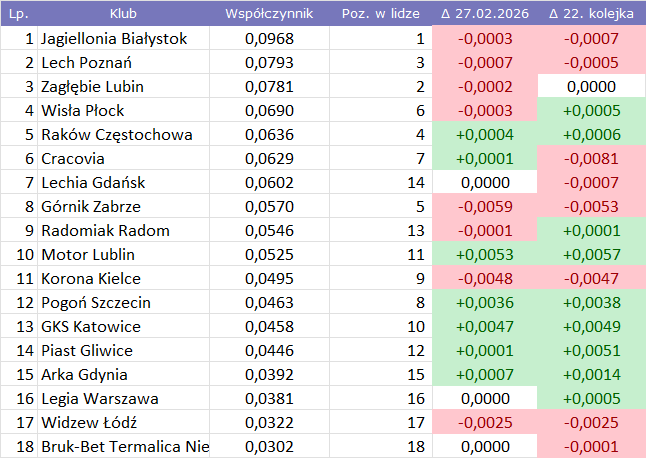This screenshot has width=646, height=458.
Task: Select the red cell showing -0,0059
Action: coord(484,207)
